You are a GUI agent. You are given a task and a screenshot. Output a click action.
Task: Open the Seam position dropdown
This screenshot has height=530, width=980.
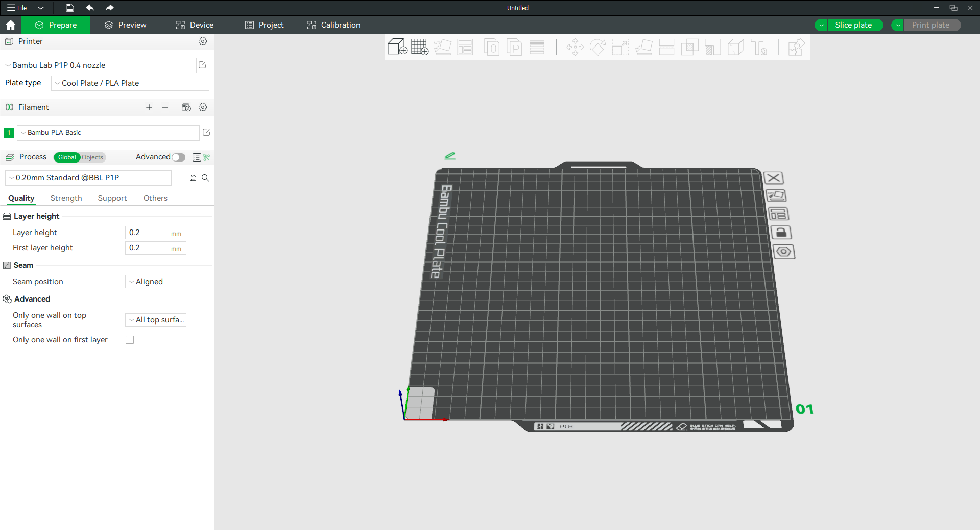pos(156,282)
